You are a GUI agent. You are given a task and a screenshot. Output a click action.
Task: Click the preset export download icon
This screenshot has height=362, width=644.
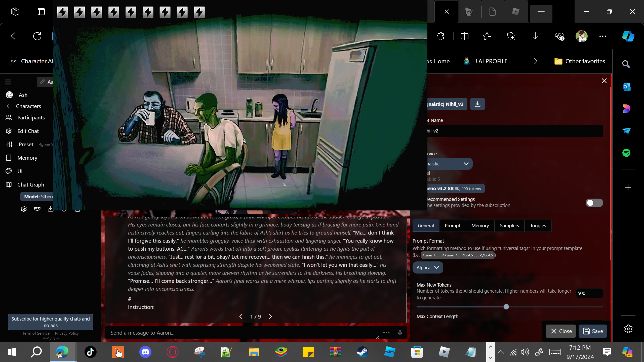click(x=477, y=104)
